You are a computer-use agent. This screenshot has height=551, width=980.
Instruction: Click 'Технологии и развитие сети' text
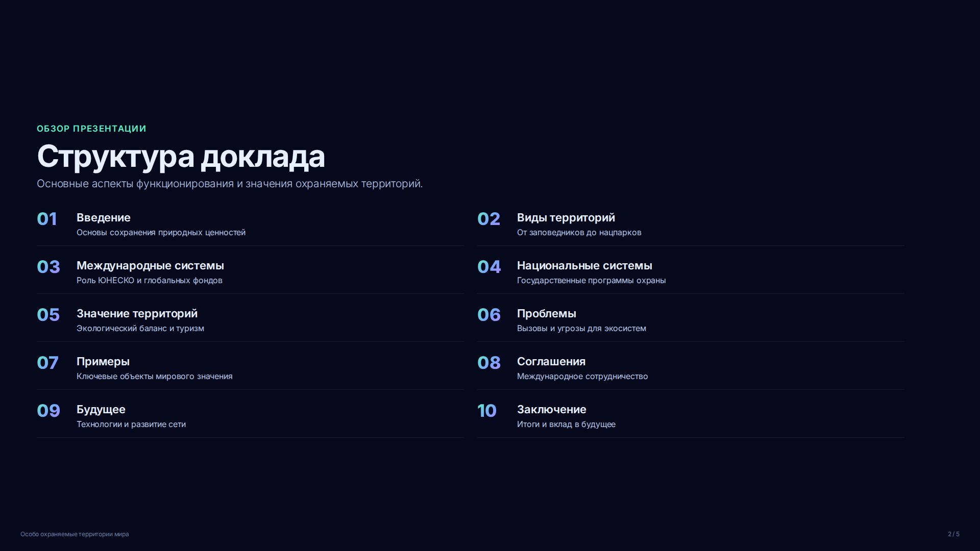(x=131, y=424)
